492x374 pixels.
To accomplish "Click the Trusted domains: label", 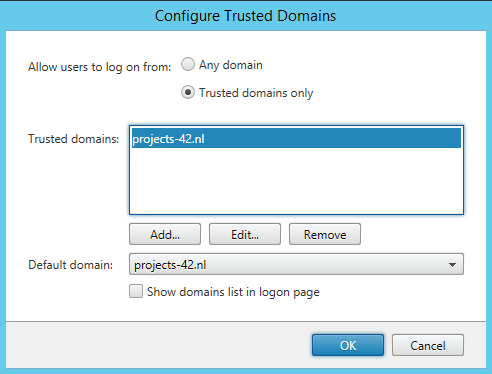I will [x=74, y=139].
